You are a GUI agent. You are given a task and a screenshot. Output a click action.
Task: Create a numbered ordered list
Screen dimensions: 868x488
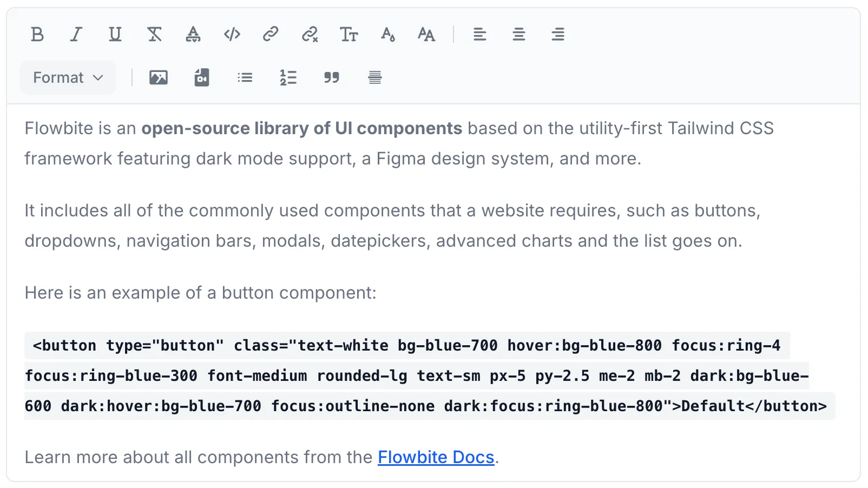[288, 77]
